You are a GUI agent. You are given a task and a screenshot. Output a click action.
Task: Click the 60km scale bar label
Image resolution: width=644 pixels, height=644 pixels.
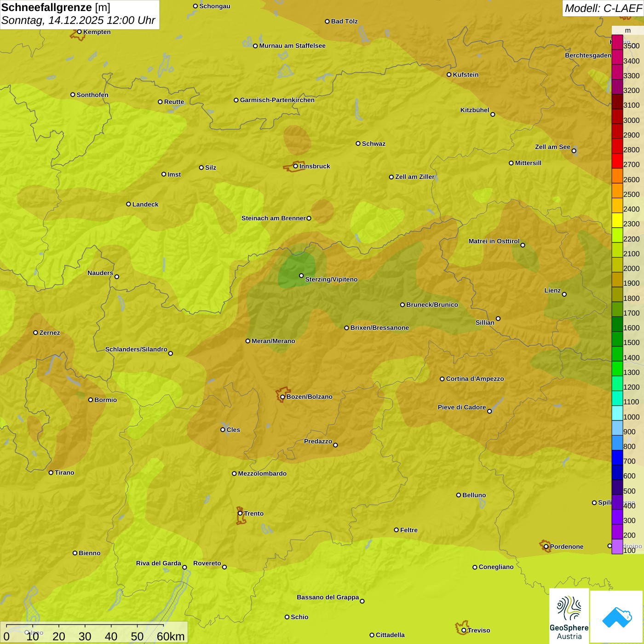[171, 636]
